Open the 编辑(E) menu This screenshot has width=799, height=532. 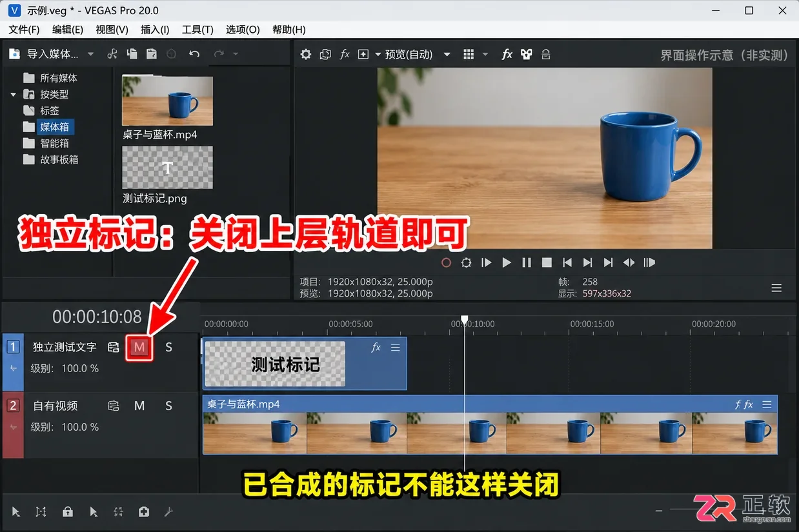tap(68, 30)
